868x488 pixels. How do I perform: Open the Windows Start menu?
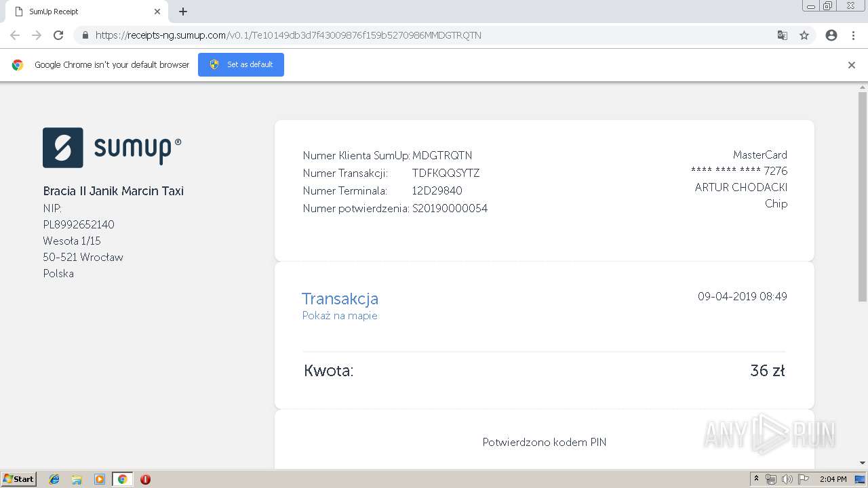(x=19, y=479)
